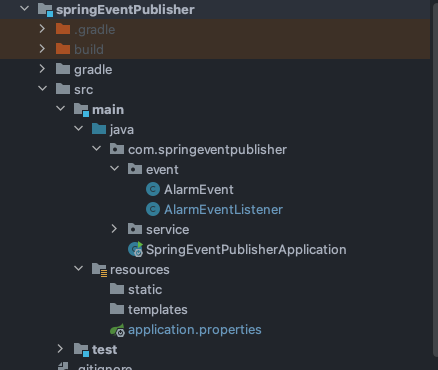Click the springEventPublisher module folder icon
This screenshot has height=370, width=438.
[45, 10]
